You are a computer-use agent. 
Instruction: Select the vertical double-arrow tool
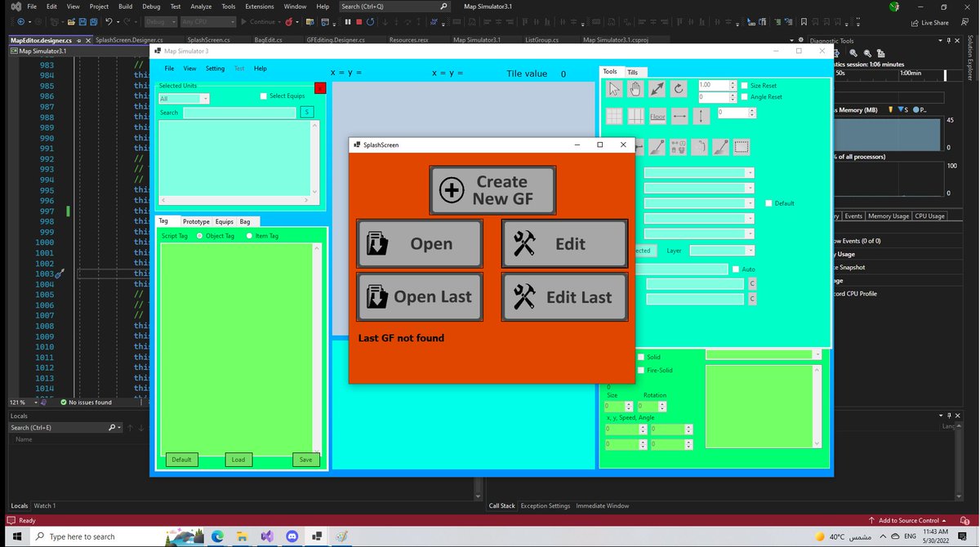point(701,116)
